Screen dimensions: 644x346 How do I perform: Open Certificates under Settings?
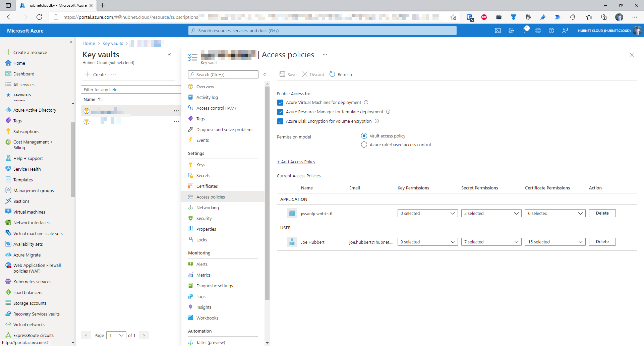[x=207, y=186]
